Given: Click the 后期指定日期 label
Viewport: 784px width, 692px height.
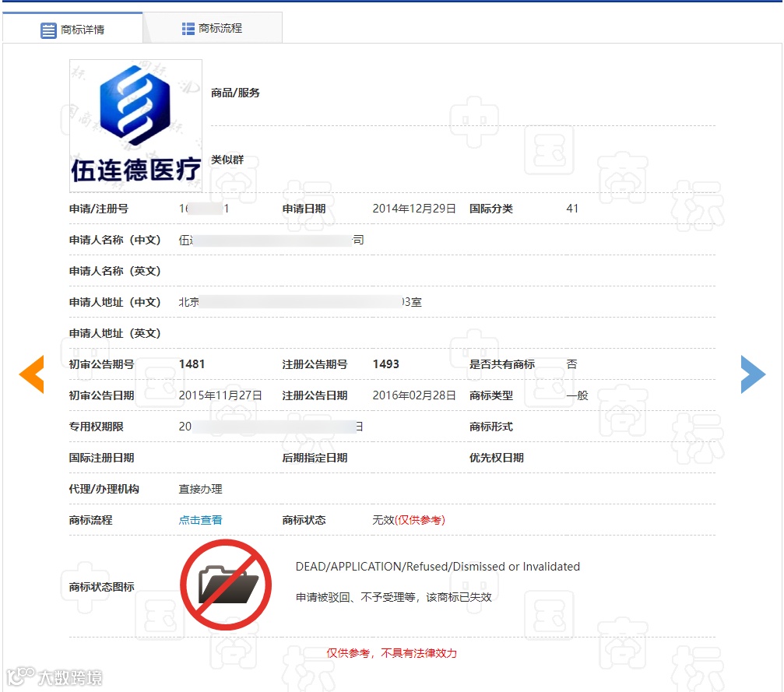Looking at the screenshot, I should 315,458.
